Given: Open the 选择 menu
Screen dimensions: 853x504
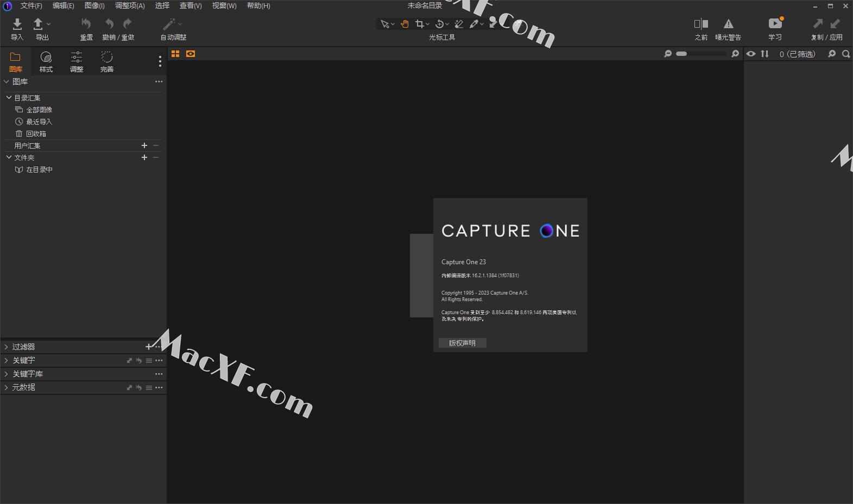Looking at the screenshot, I should tap(162, 6).
